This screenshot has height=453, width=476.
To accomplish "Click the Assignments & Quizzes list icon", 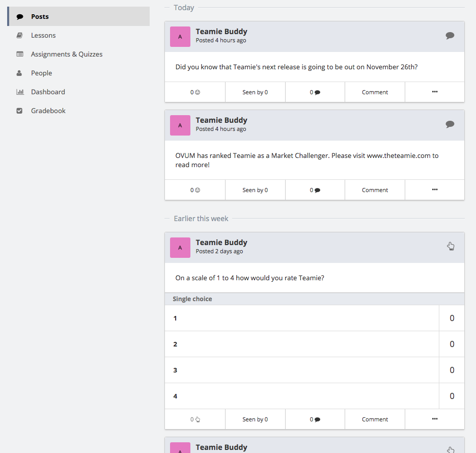I will (20, 54).
